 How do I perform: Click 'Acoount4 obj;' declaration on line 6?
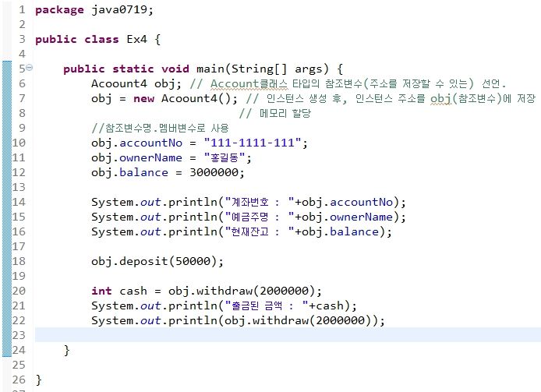click(136, 83)
